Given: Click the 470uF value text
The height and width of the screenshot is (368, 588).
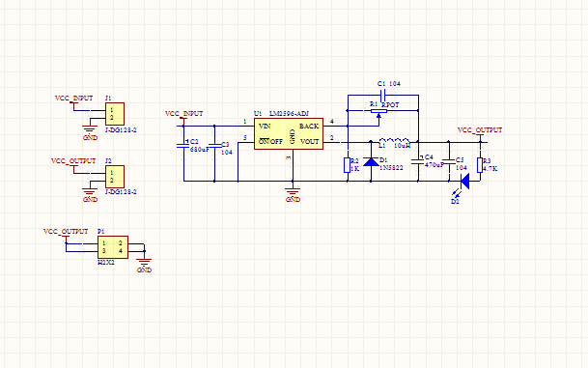Looking at the screenshot, I should click(x=434, y=164).
